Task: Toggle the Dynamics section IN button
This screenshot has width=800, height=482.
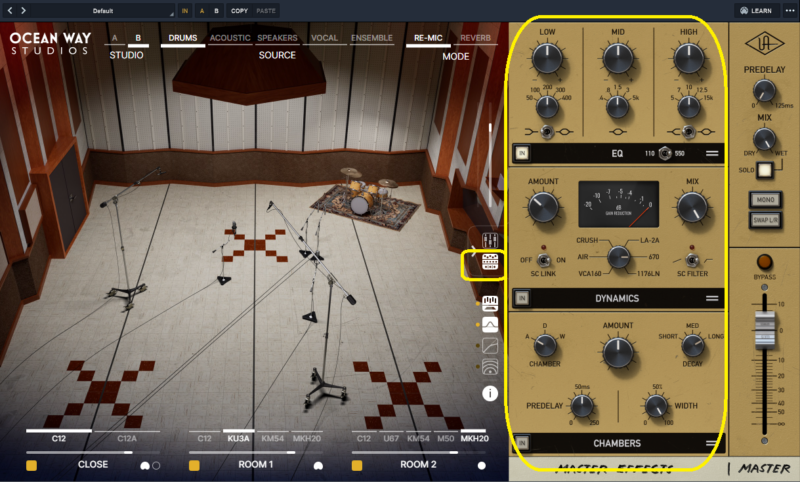Action: coord(523,298)
